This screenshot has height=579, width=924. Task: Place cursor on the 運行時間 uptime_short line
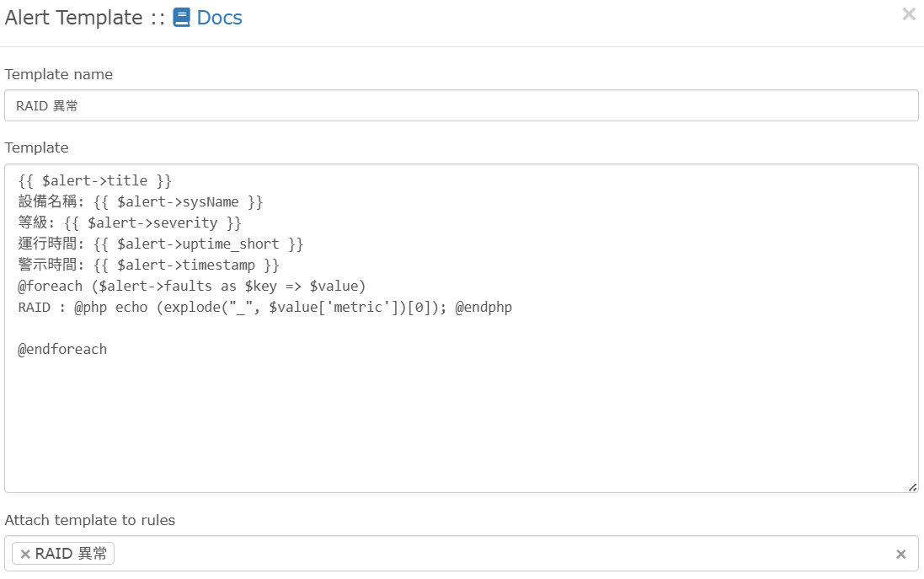coord(160,244)
